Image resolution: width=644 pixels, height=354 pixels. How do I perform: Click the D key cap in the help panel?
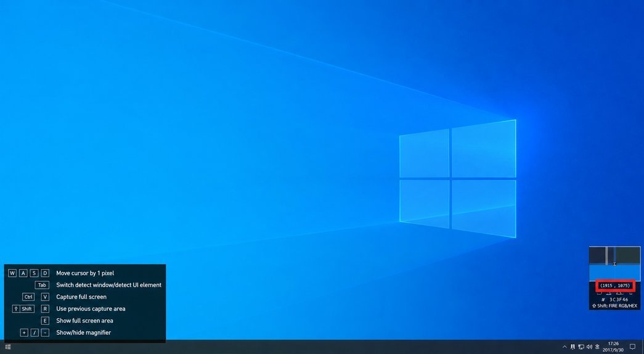point(45,273)
